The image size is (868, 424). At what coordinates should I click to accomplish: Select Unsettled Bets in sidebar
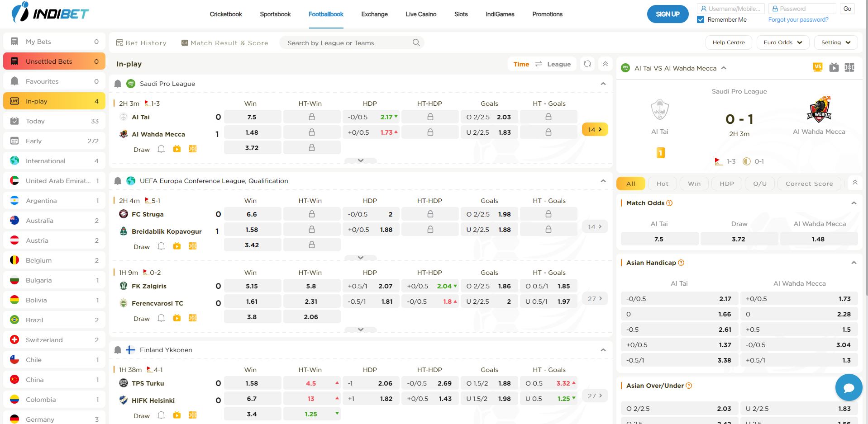point(54,61)
